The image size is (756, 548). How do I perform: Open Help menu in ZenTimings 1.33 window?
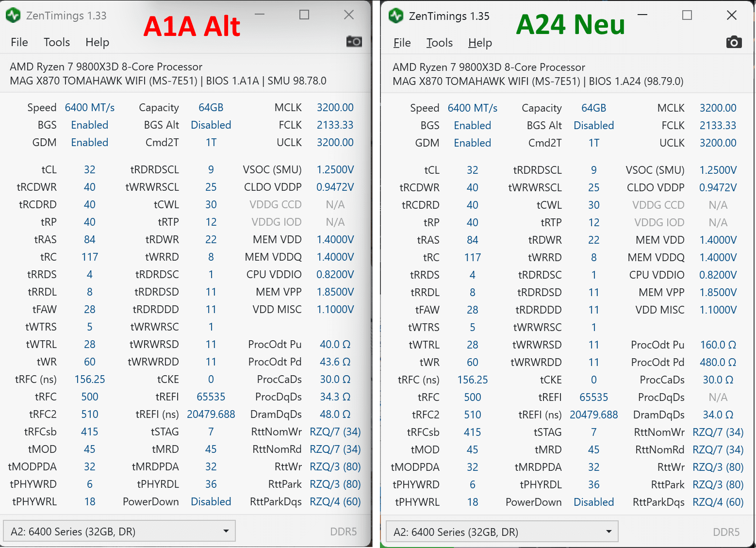pos(97,42)
